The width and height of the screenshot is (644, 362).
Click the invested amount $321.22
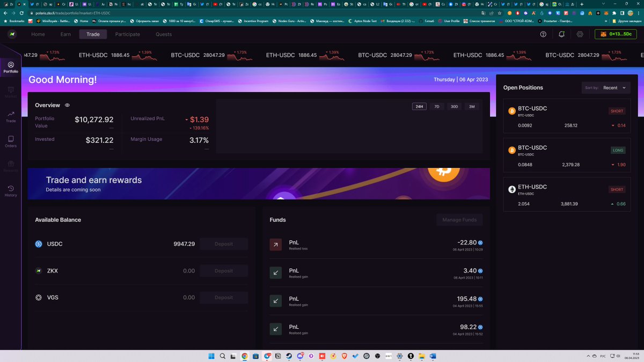99,140
